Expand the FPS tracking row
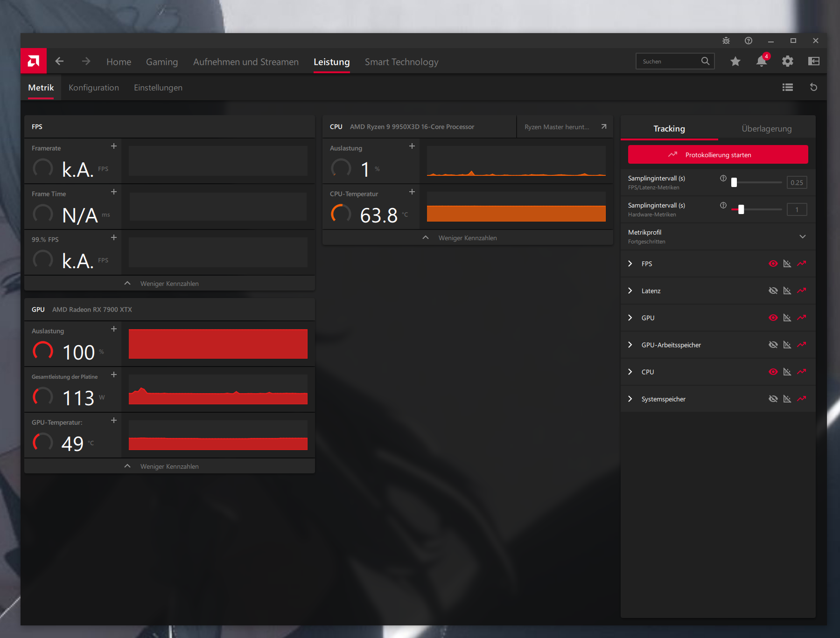840x638 pixels. pyautogui.click(x=630, y=264)
